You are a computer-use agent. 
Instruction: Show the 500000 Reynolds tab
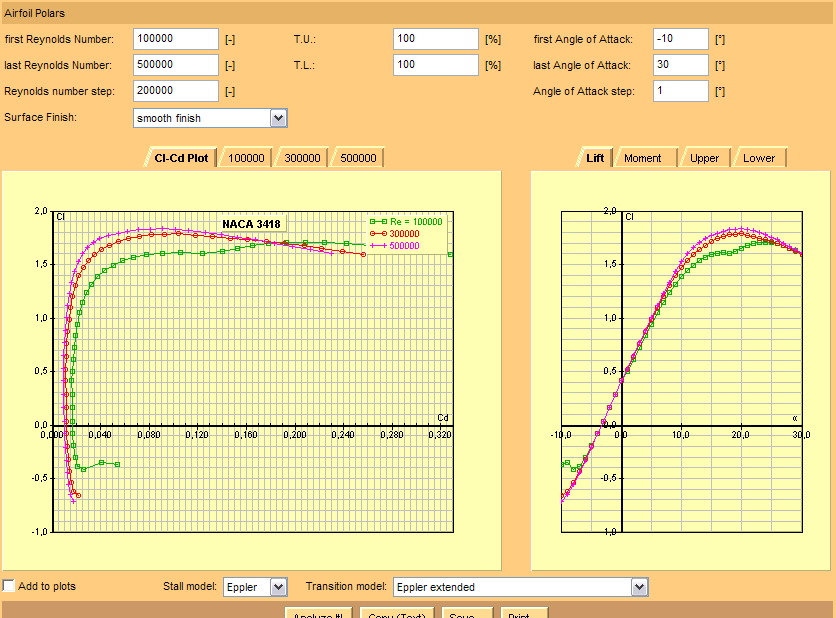click(x=358, y=158)
